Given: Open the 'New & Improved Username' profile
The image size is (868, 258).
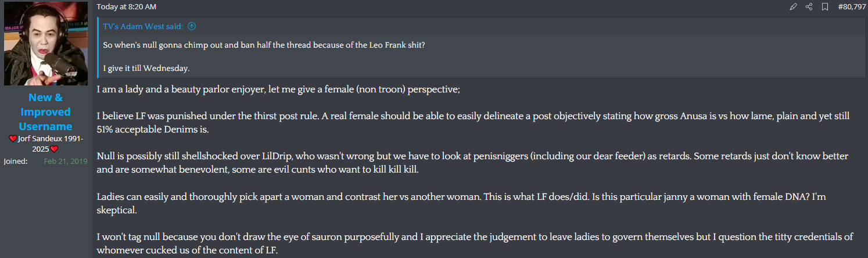Looking at the screenshot, I should click(45, 112).
